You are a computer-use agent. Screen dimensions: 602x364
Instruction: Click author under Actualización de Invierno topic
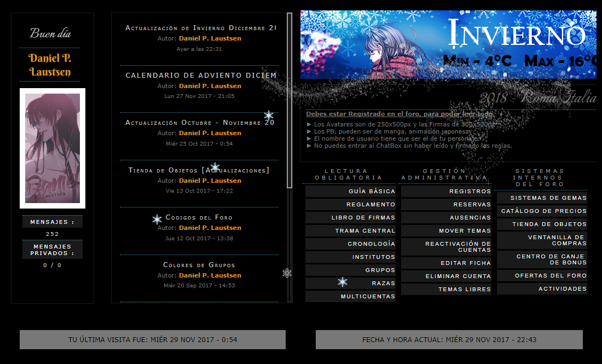(210, 38)
